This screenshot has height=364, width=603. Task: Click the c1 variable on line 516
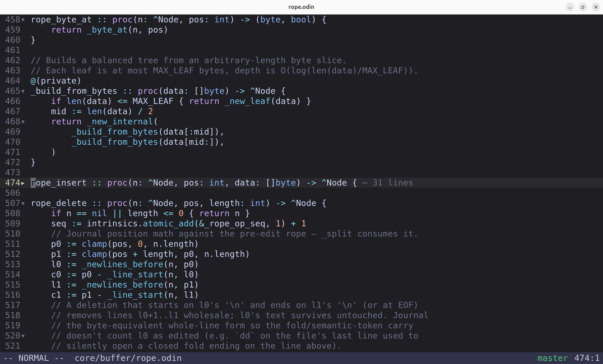point(56,295)
